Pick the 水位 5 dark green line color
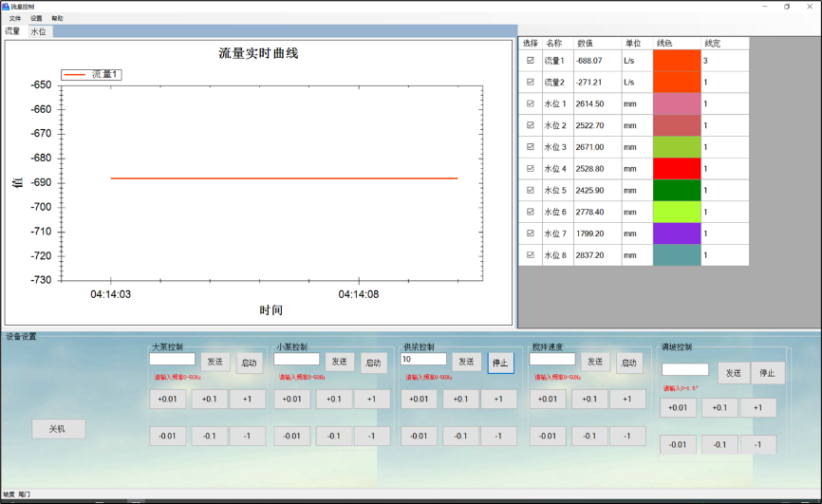 point(677,190)
